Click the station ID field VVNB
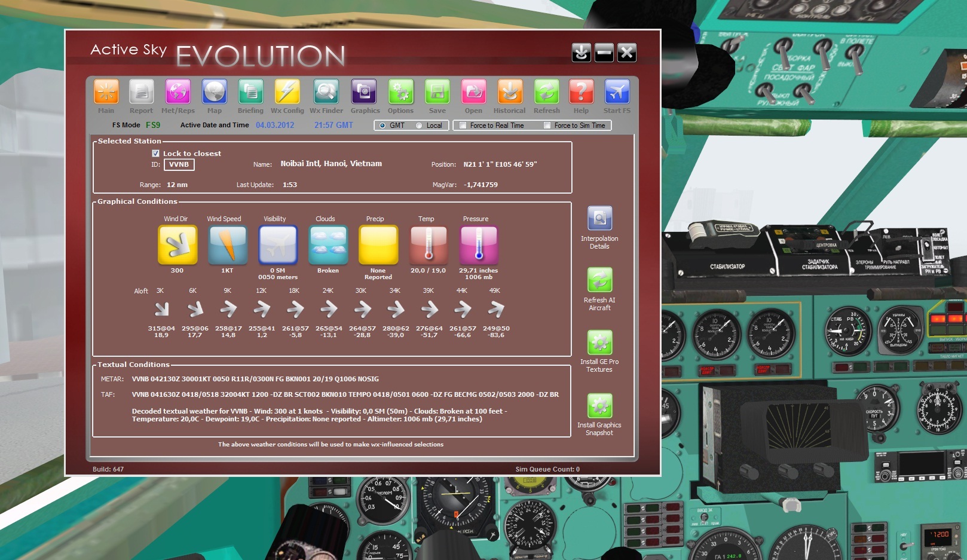Viewport: 967px width, 560px height. coord(179,164)
